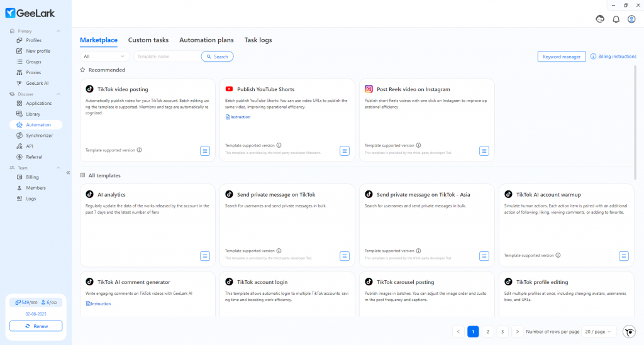Viewport: 644px width, 345px height.
Task: Switch to Custom tasks tab
Action: (148, 40)
